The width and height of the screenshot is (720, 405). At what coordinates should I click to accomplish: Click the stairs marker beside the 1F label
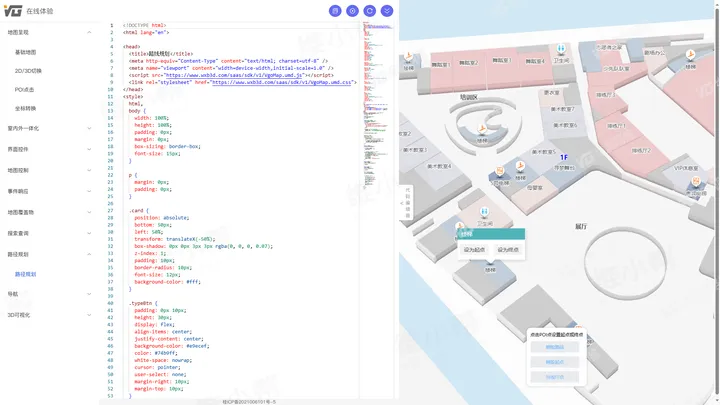click(x=520, y=166)
